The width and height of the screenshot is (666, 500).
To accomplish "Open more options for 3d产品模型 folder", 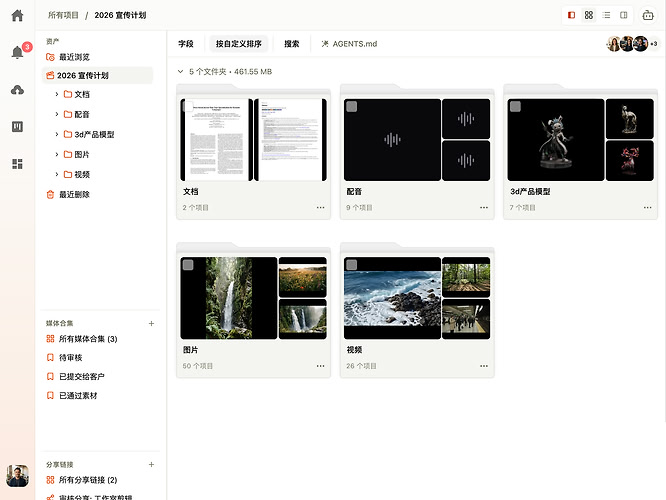I will (647, 208).
